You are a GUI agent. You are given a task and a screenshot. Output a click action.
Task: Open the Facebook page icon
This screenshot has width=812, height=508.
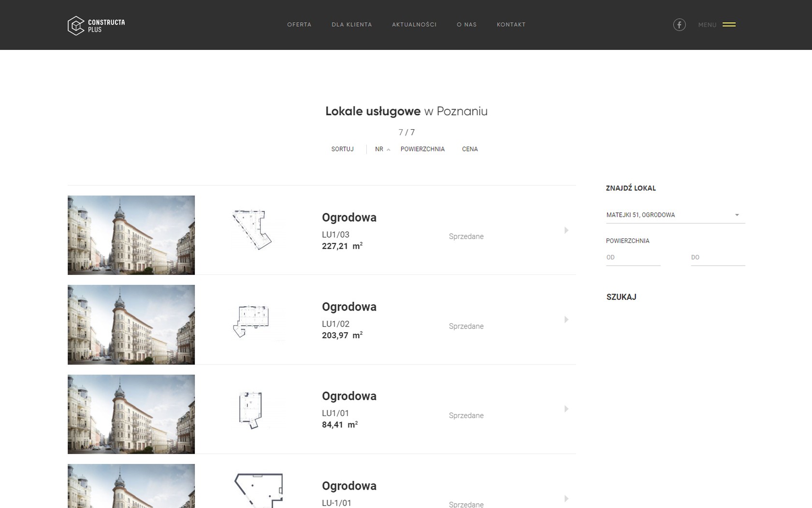(679, 25)
